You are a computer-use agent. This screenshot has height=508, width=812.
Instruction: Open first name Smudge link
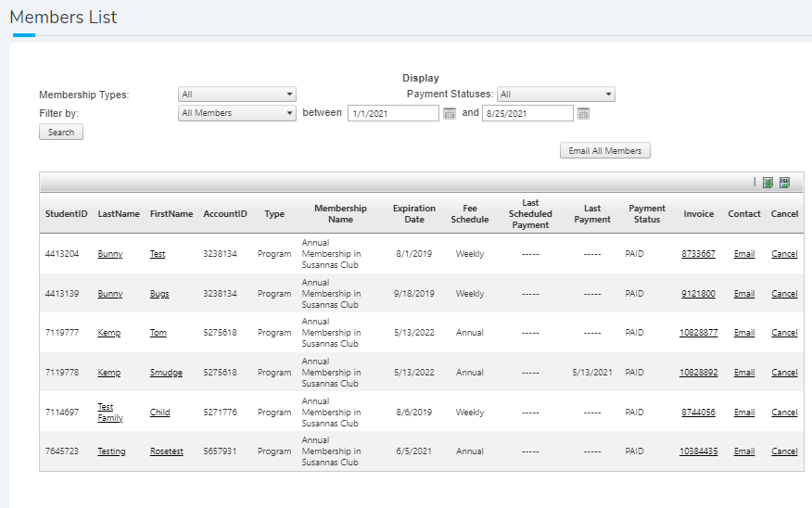166,373
